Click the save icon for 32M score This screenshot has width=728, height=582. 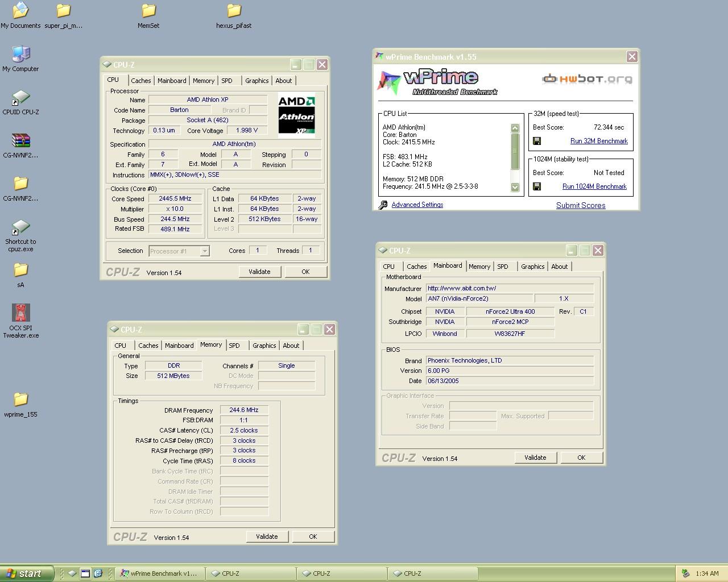tap(537, 141)
